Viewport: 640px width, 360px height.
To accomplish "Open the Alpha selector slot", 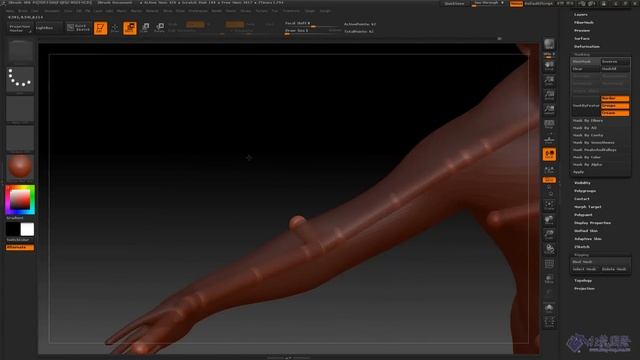I will point(20,109).
